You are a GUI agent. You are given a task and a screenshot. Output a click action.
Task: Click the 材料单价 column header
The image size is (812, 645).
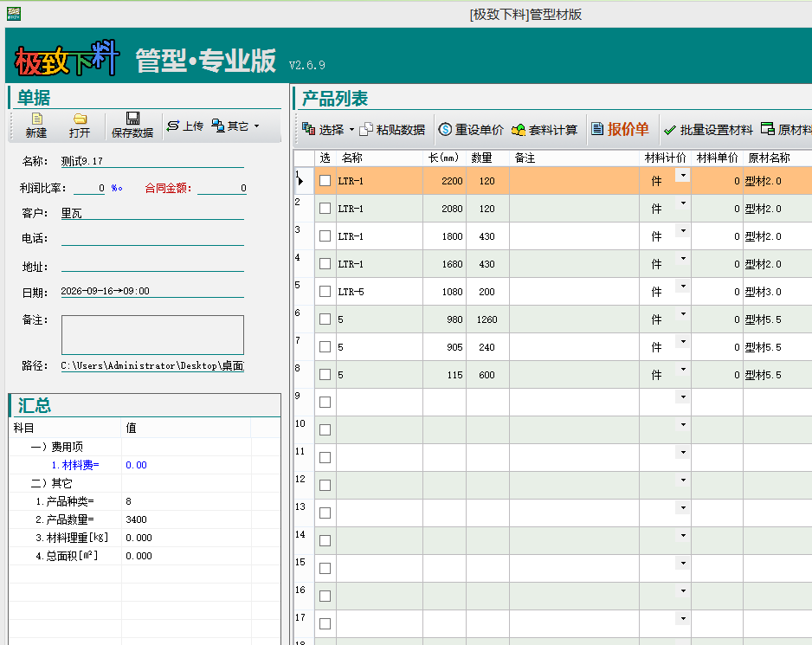click(717, 158)
